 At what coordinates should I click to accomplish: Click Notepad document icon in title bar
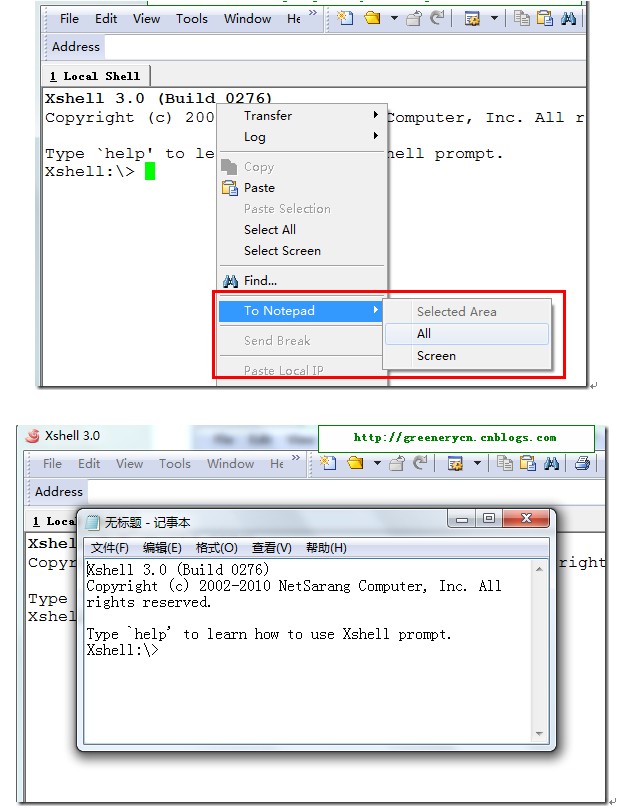pyautogui.click(x=93, y=523)
